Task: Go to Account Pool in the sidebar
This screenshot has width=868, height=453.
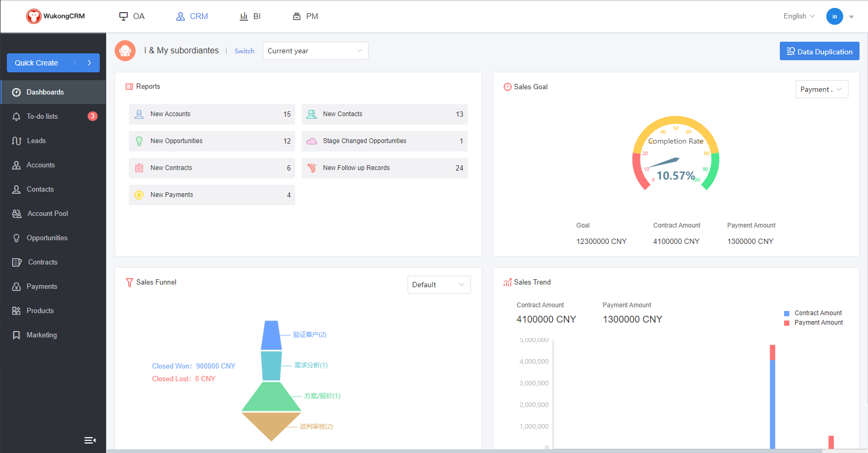Action: coord(53,214)
